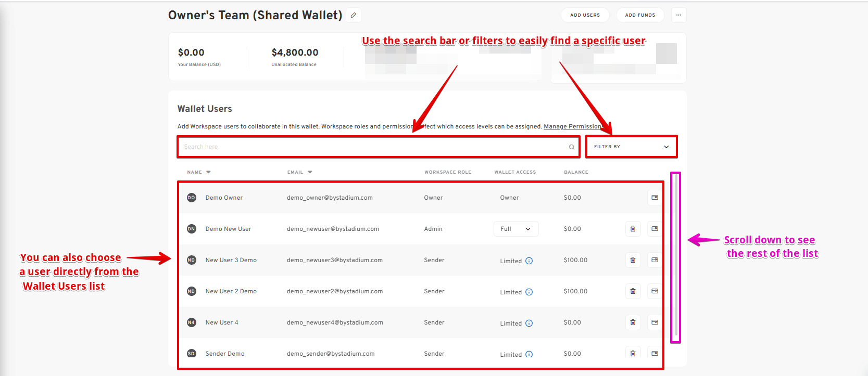The width and height of the screenshot is (868, 376).
Task: Remove New User 4 using trash icon
Action: click(633, 322)
